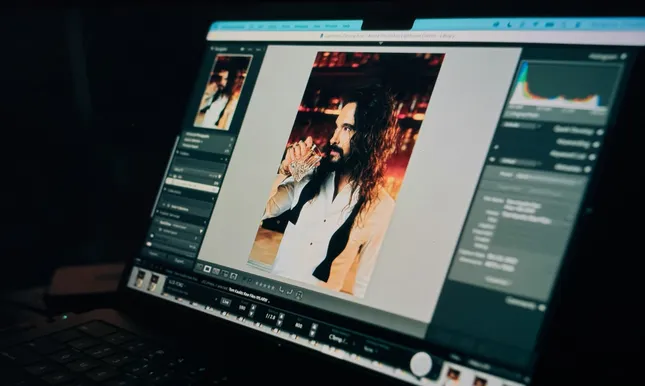Image resolution: width=645 pixels, height=386 pixels.
Task: Collapse the Collections section in left panel
Action: point(166,190)
